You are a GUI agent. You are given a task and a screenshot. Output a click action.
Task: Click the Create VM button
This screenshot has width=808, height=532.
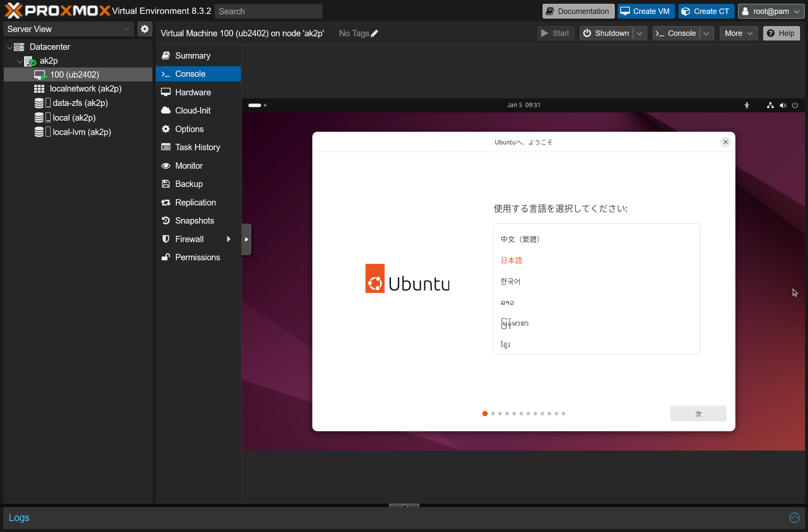click(646, 11)
